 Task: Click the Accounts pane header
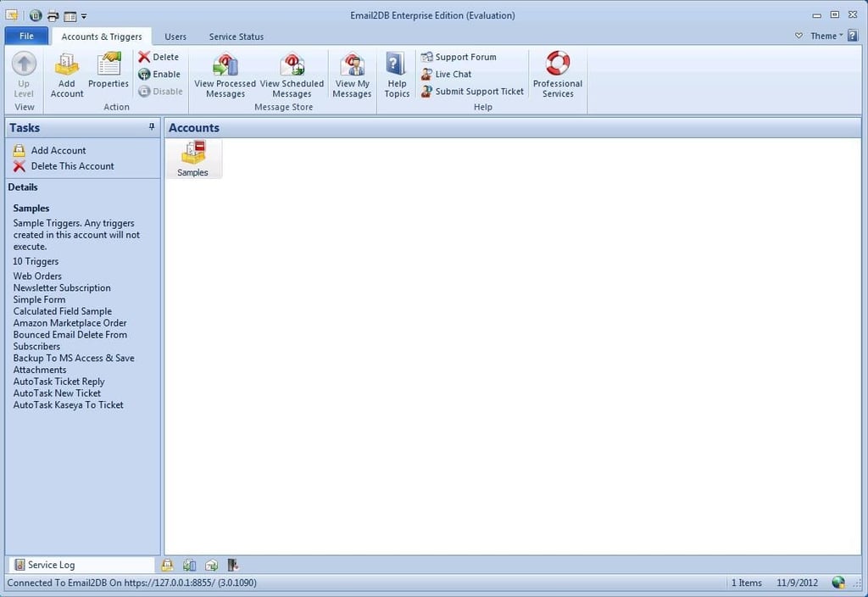(513, 128)
